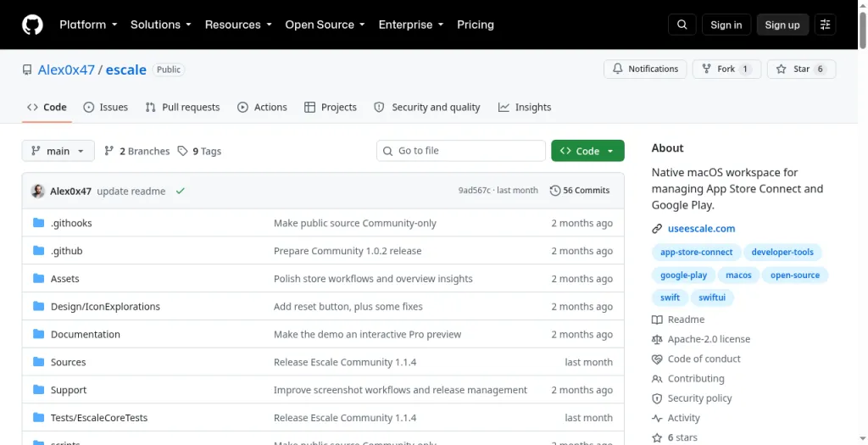Viewport: 868px width, 445px height.
Task: Open the header appearance settings sliders icon
Action: [826, 25]
